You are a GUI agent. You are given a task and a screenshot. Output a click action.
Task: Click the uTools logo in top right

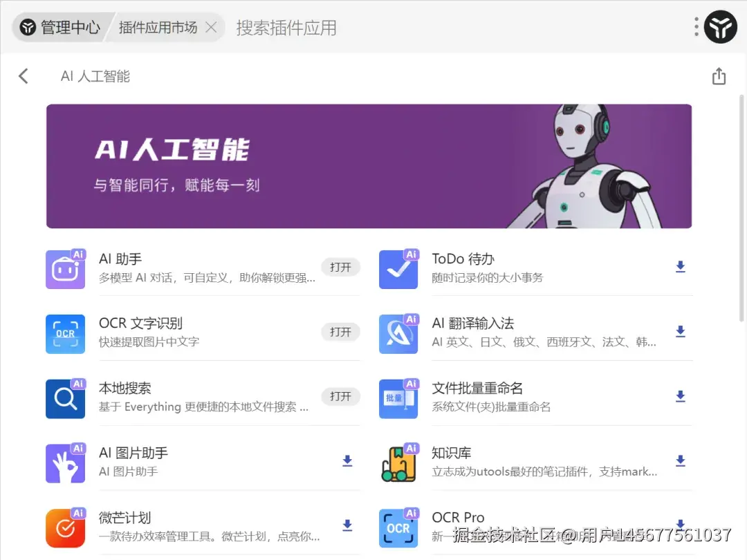(x=721, y=27)
